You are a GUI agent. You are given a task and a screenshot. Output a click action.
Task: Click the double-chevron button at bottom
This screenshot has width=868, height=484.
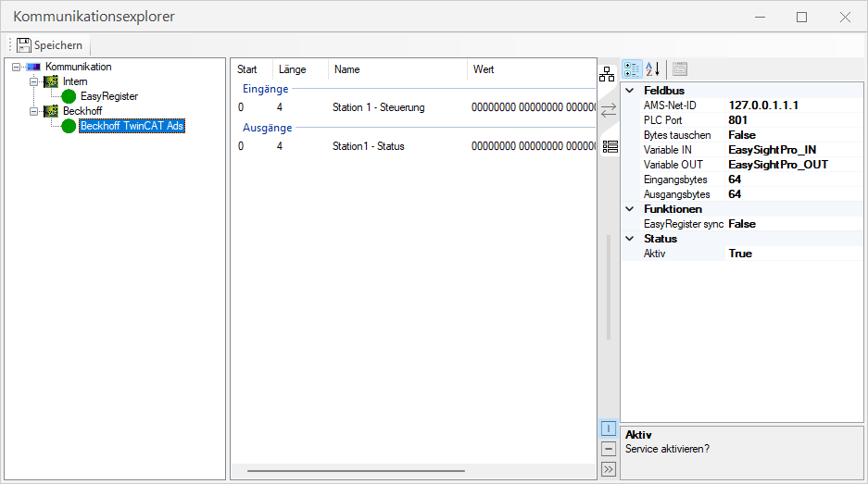608,469
